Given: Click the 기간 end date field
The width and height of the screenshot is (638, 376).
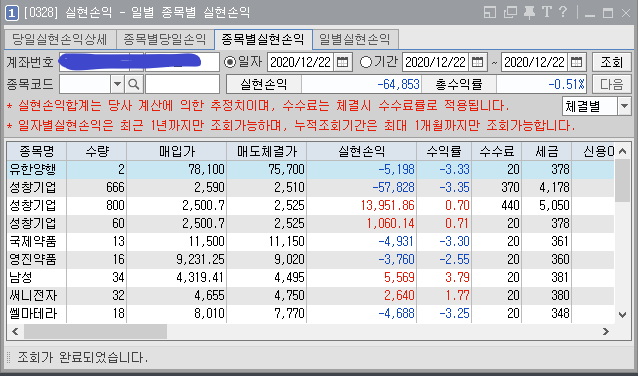Looking at the screenshot, I should (535, 62).
